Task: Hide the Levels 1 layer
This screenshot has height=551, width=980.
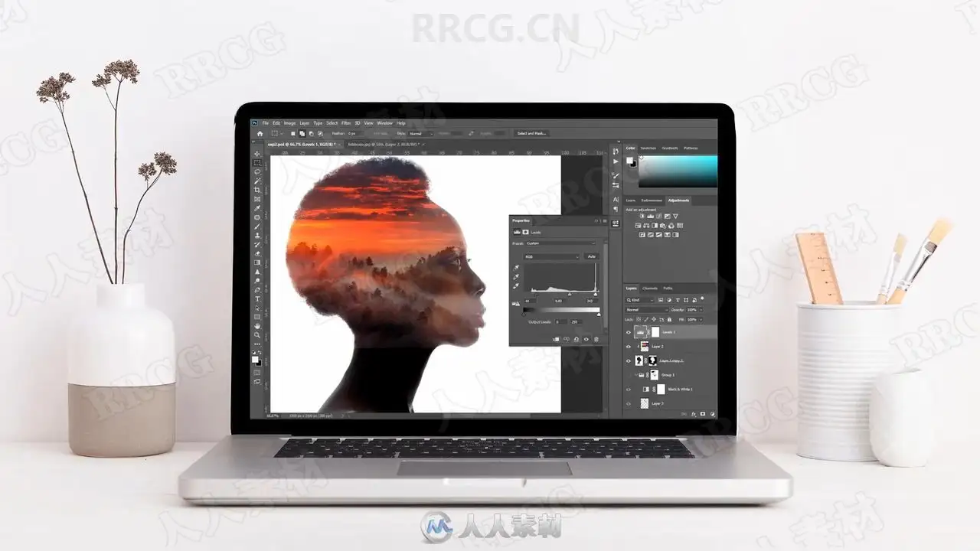Action: 629,332
